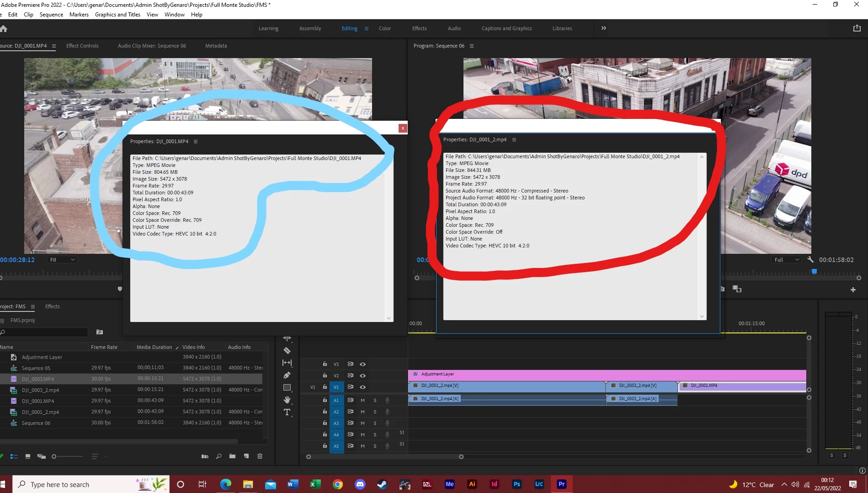Switch to Effect Controls tab
Image resolution: width=868 pixels, height=493 pixels.
click(x=82, y=46)
